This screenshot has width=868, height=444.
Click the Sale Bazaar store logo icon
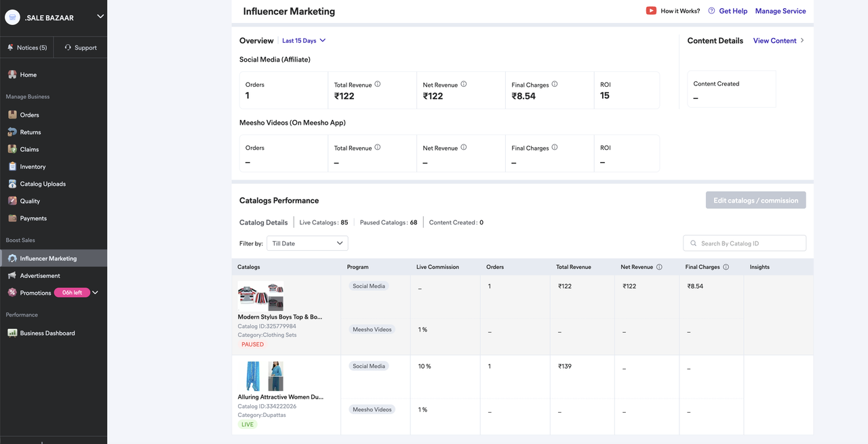click(12, 17)
